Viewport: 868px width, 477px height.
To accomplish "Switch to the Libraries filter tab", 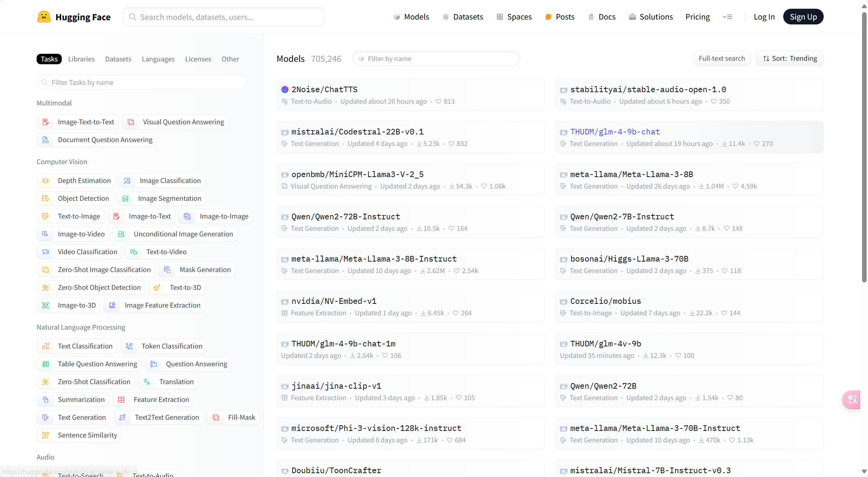I will click(x=81, y=59).
